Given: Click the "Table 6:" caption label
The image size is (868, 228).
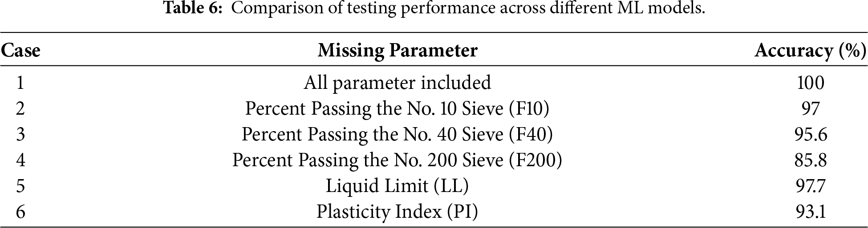Looking at the screenshot, I should tap(193, 8).
